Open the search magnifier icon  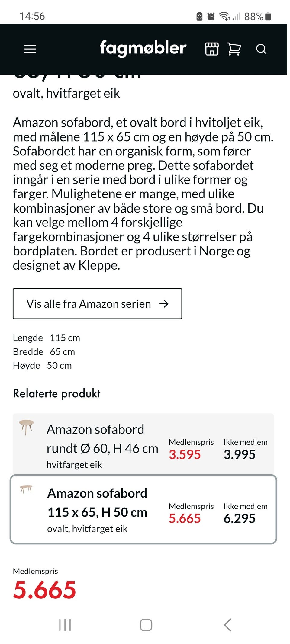pyautogui.click(x=261, y=49)
